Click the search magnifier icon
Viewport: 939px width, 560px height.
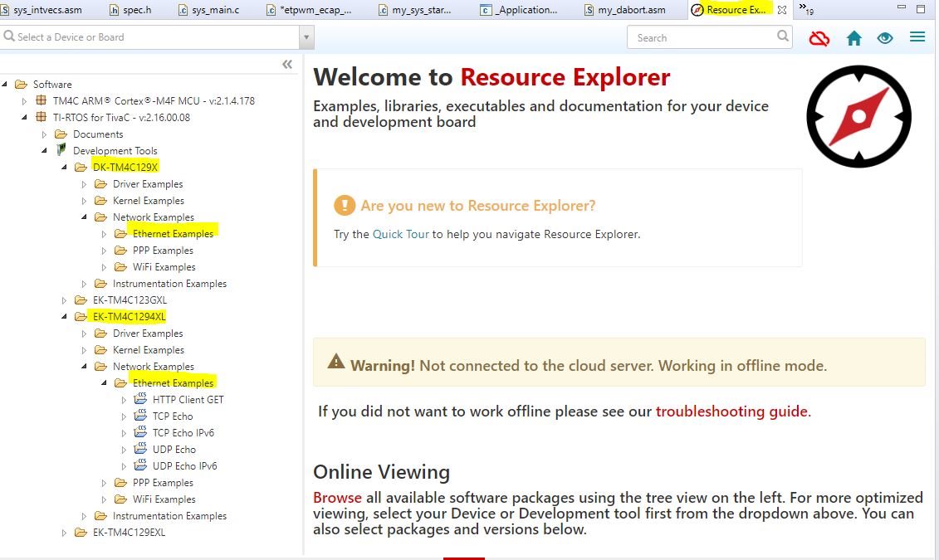click(x=783, y=37)
